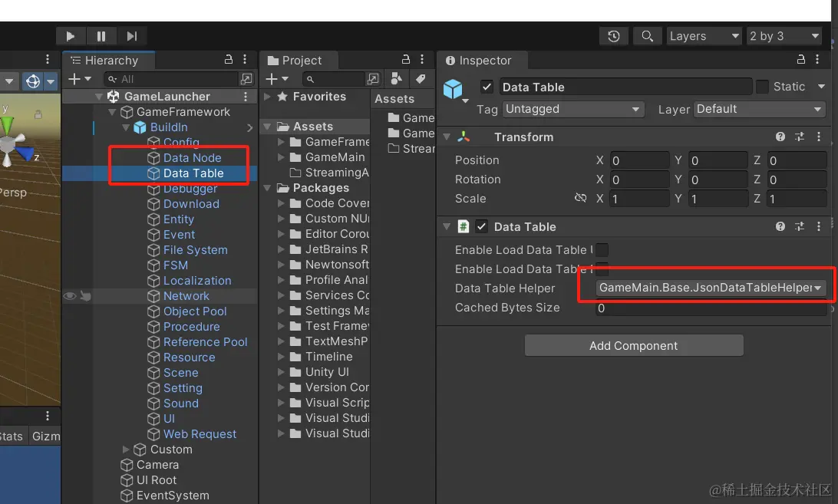Screen dimensions: 838x504
Task: Open Transform presets slider icon
Action: tap(800, 137)
